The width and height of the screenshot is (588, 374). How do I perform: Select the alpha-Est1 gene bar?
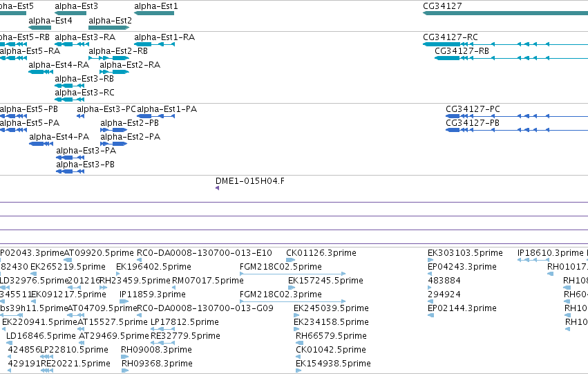coord(154,13)
